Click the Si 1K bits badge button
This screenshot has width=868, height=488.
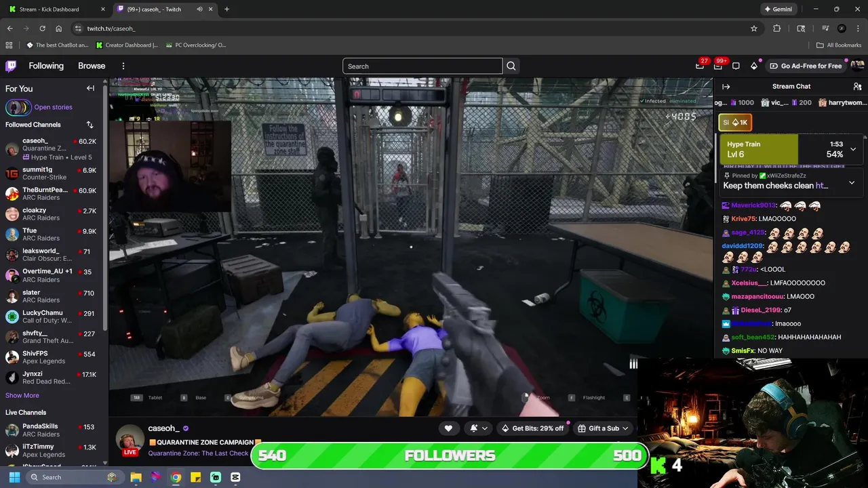tap(735, 122)
